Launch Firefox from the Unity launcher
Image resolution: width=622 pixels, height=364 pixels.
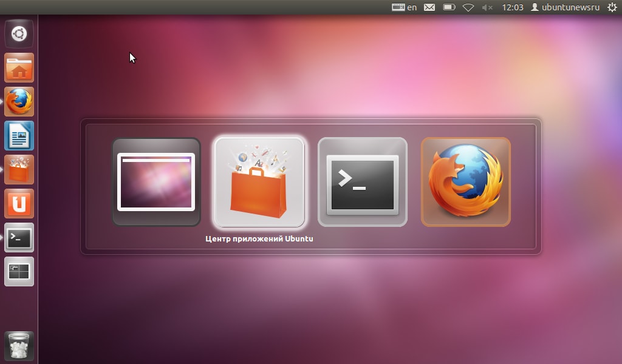click(x=19, y=102)
